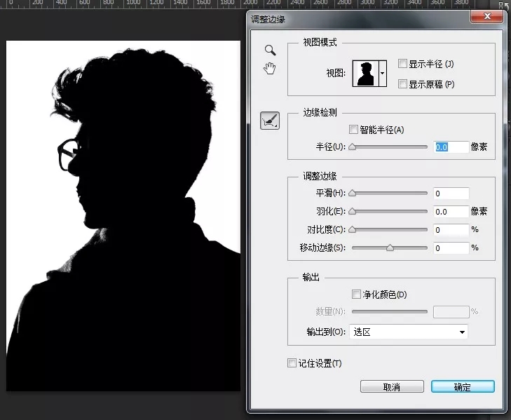Select the Hand pan tool
The width and height of the screenshot is (511, 420).
point(269,69)
